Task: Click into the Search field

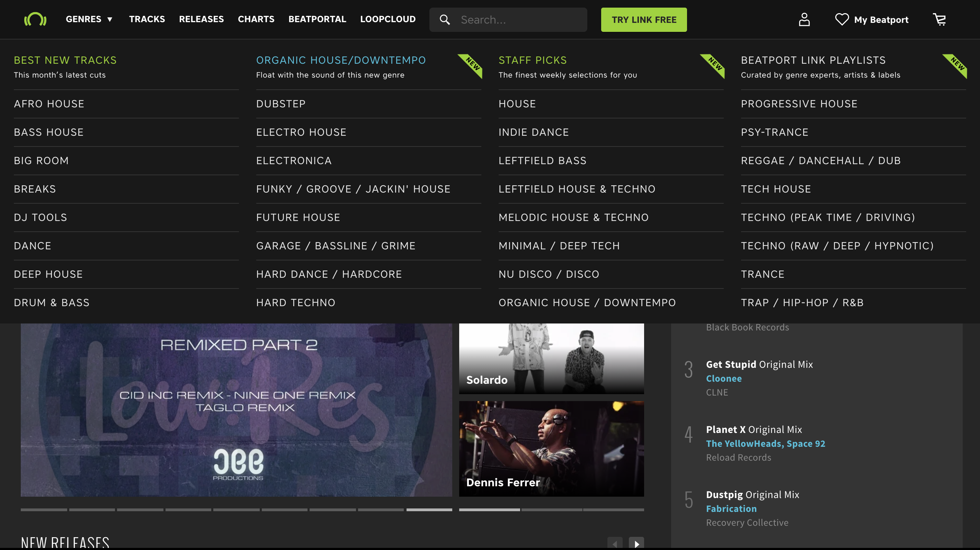Action: point(508,20)
